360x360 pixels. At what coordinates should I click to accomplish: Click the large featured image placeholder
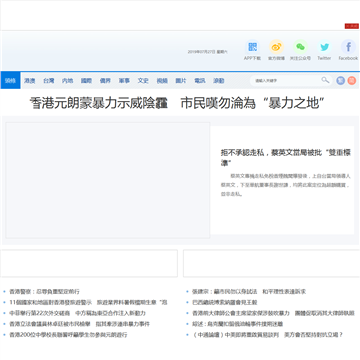tap(108, 180)
